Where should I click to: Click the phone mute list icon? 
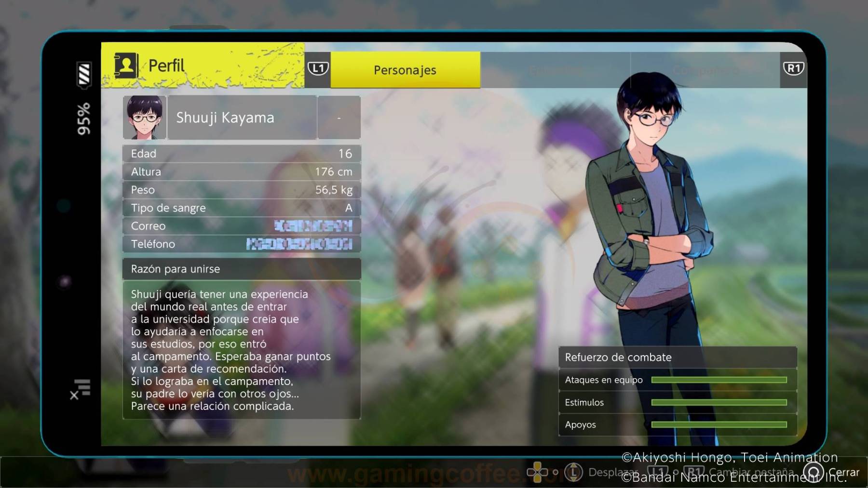(81, 389)
